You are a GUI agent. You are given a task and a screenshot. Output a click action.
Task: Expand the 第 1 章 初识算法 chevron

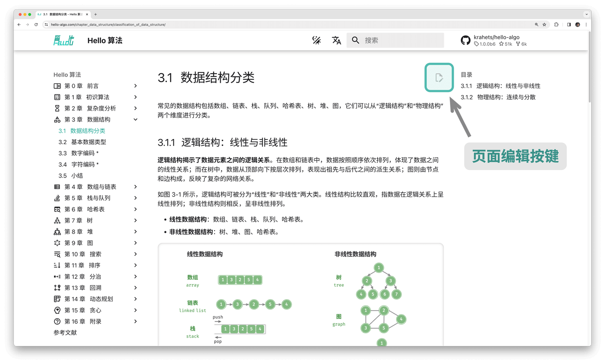[x=135, y=97]
